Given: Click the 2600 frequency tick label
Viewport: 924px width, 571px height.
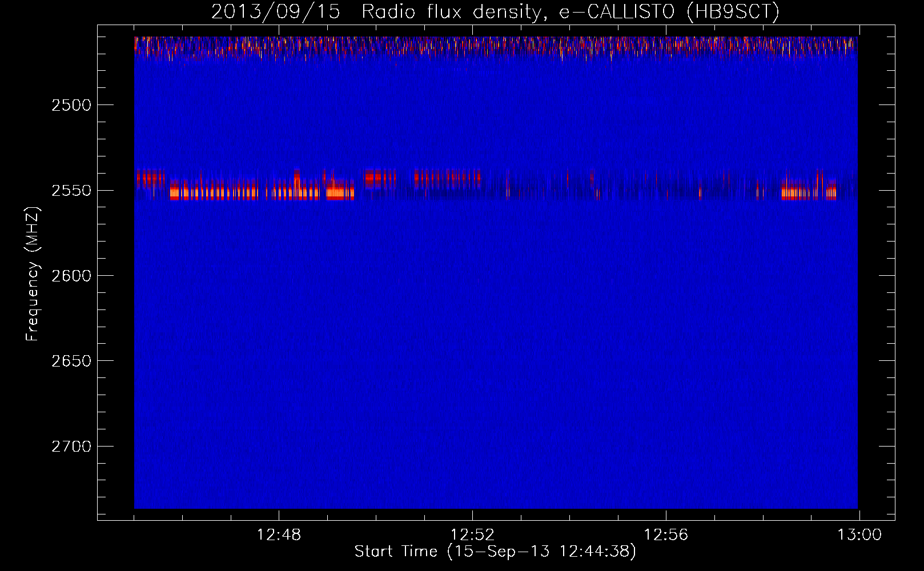Looking at the screenshot, I should (71, 276).
